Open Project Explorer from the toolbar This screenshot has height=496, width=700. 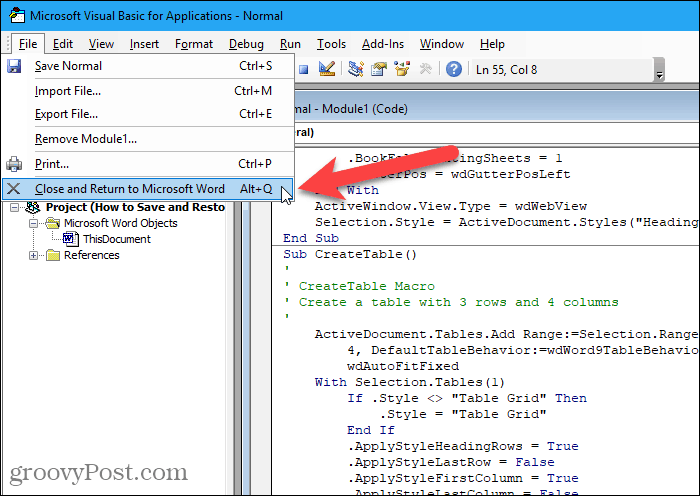[356, 69]
